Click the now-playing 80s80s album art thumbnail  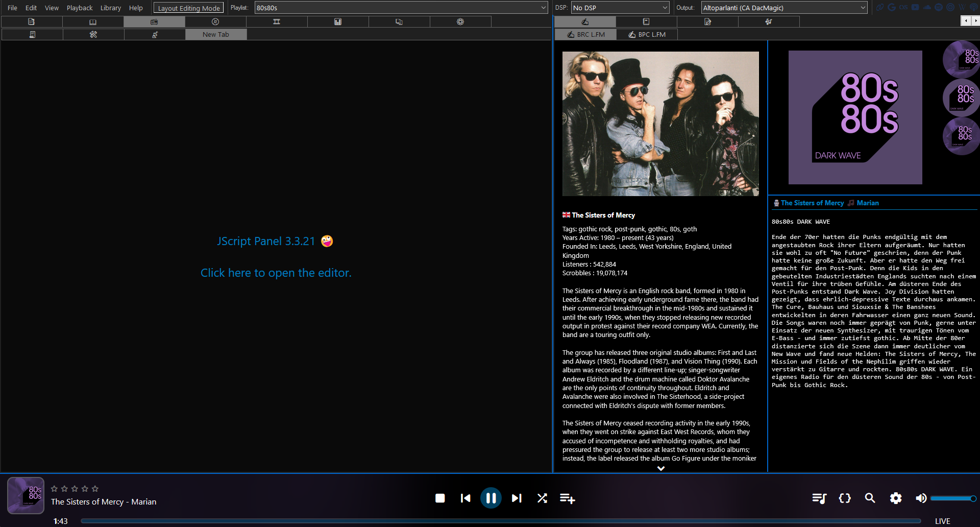(x=26, y=495)
